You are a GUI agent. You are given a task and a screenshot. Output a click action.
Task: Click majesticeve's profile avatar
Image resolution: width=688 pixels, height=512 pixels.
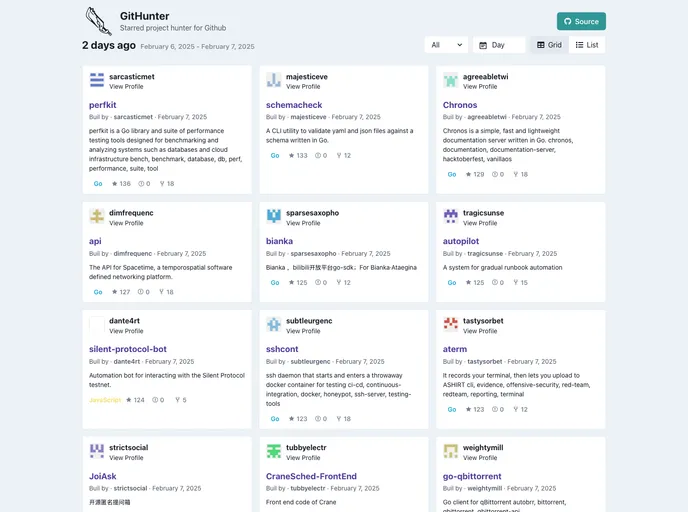(x=274, y=80)
